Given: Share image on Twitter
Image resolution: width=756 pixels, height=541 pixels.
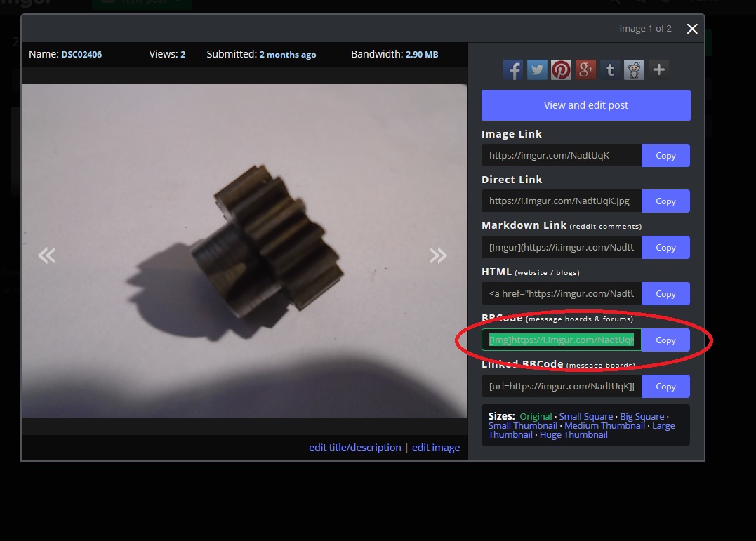Looking at the screenshot, I should click(x=536, y=70).
